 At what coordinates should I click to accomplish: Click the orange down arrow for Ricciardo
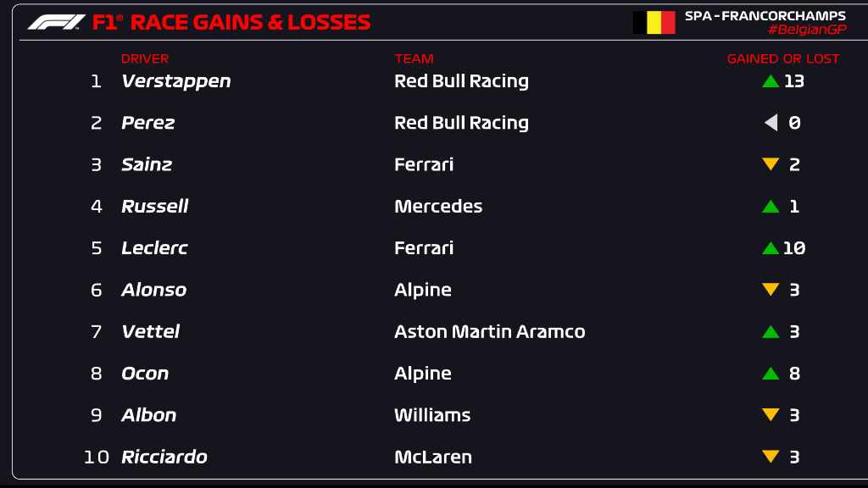(x=770, y=456)
